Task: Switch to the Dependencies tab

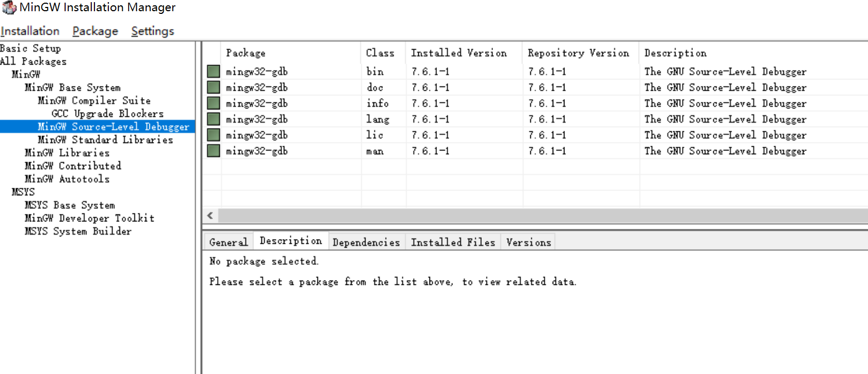Action: 366,241
